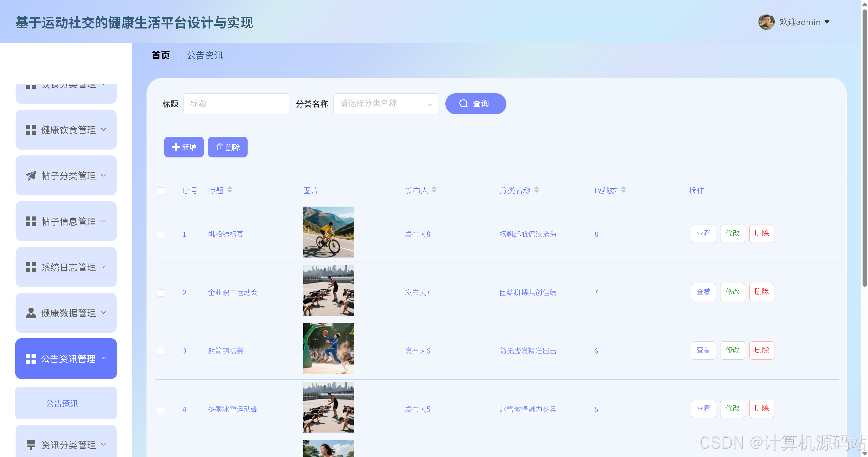Image resolution: width=868 pixels, height=457 pixels.
Task: Check the row for 企业职工运动会
Action: [x=161, y=293]
